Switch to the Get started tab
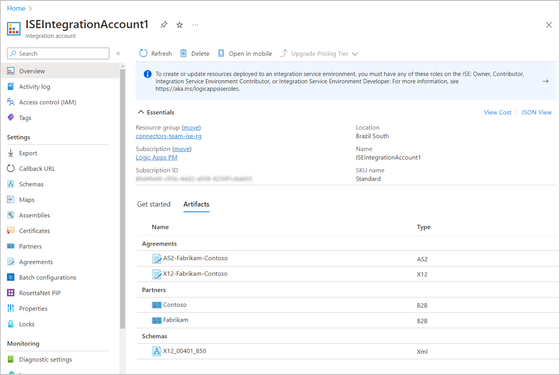This screenshot has width=560, height=375. tap(154, 204)
